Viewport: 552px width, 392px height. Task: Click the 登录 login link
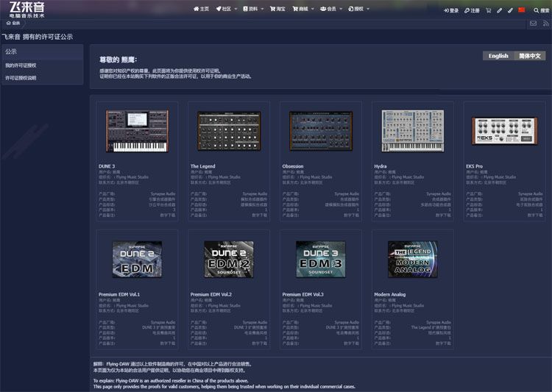point(451,10)
